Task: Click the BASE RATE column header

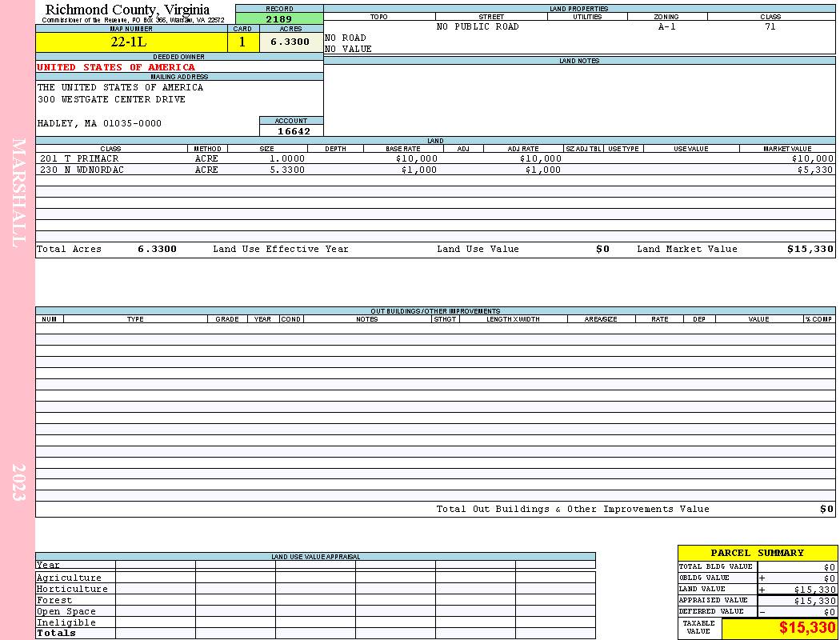Action: (403, 149)
